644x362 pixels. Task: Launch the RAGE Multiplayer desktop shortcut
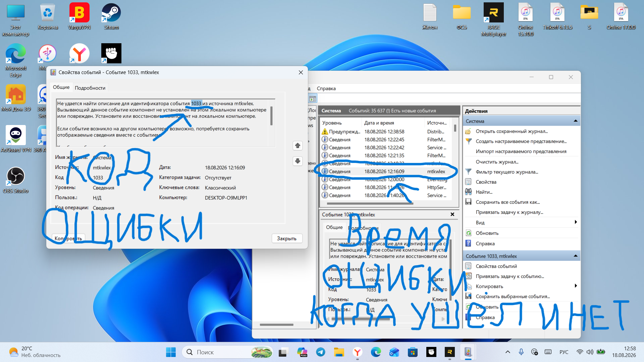493,20
